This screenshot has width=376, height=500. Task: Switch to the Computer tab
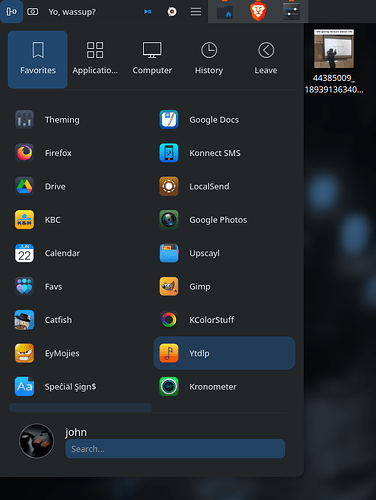(152, 59)
